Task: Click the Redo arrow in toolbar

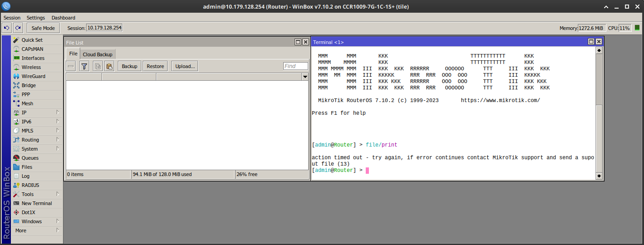Action: (x=18, y=28)
